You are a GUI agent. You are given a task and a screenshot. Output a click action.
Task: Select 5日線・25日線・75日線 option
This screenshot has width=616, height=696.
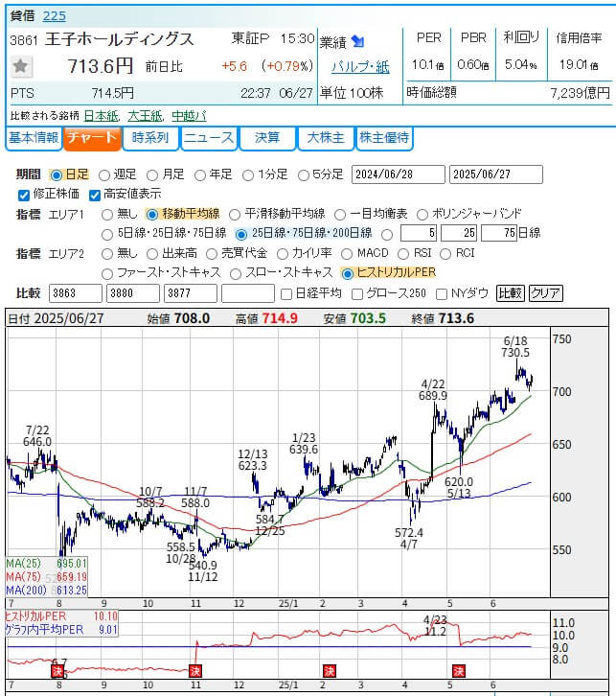coord(107,234)
